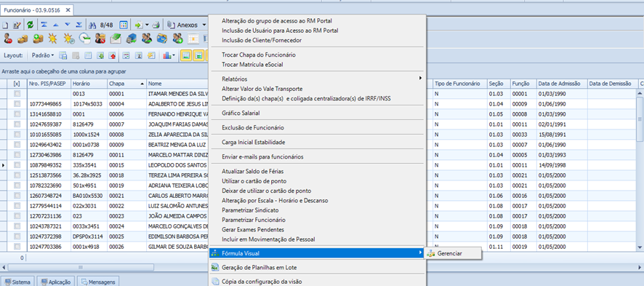Image resolution: width=644 pixels, height=286 pixels.
Task: Sort by the Chapa column header
Action: [127, 84]
